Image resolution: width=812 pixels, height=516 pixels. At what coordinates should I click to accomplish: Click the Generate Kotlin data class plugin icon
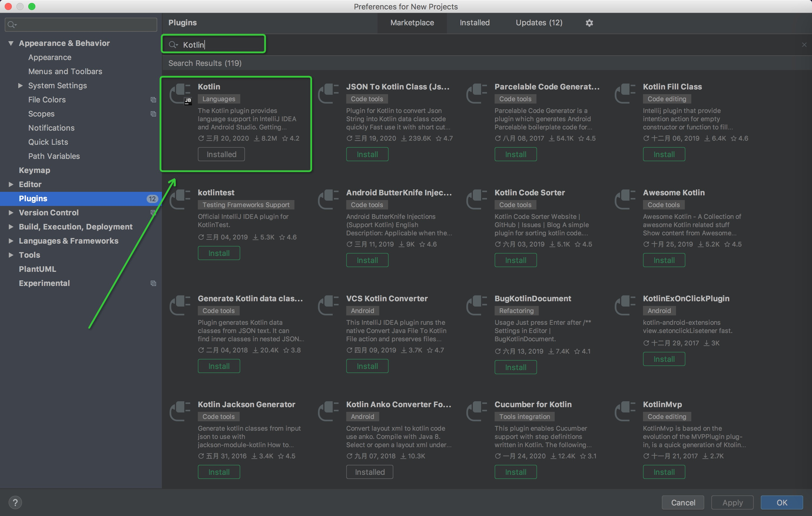point(180,305)
